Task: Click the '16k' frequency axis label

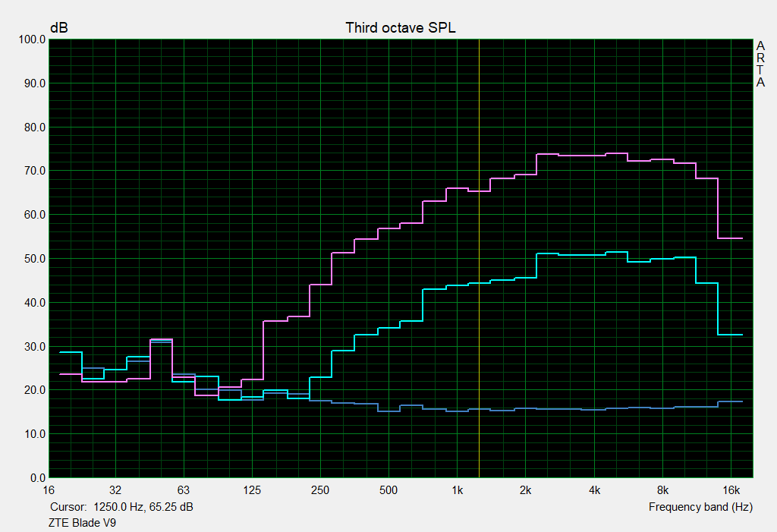Action: click(731, 490)
